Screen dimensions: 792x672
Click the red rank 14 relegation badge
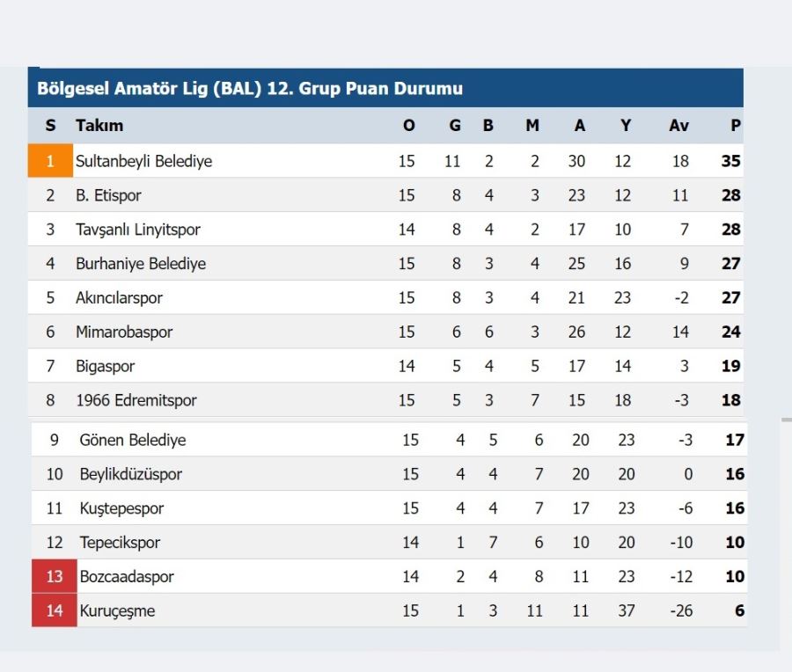(x=55, y=610)
